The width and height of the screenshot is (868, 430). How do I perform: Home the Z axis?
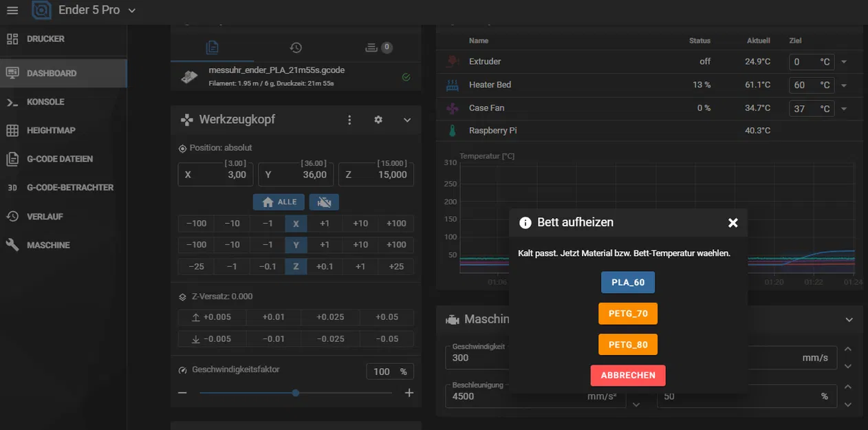tap(296, 266)
